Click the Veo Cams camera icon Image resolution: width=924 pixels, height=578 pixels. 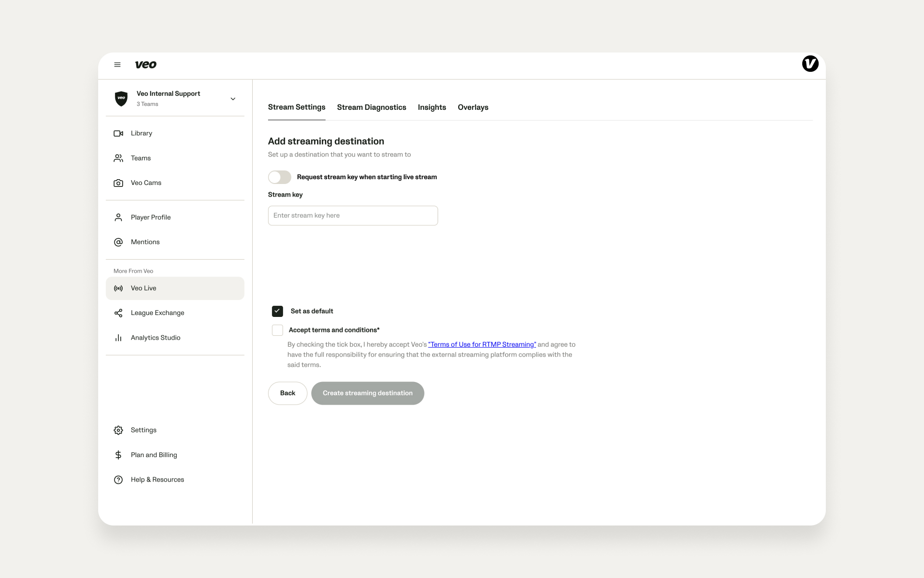pos(118,183)
